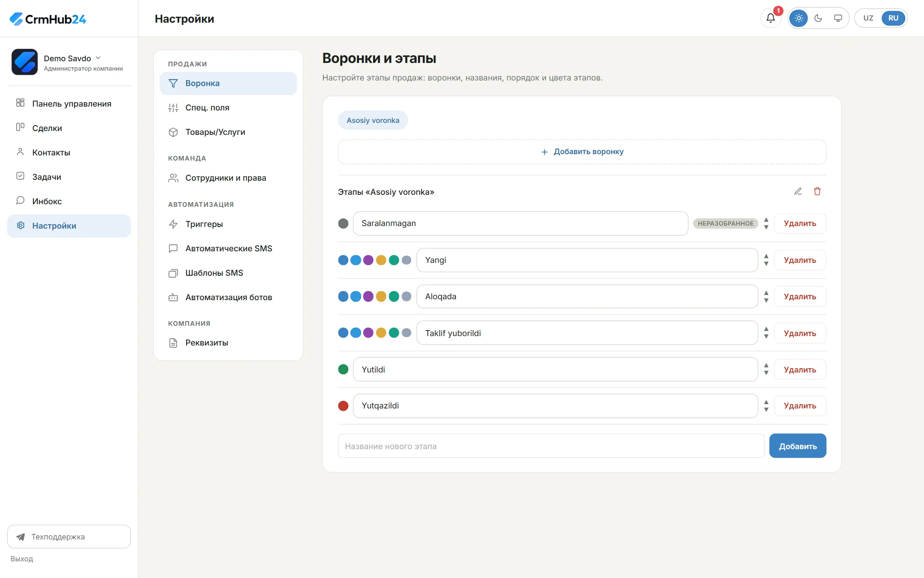Viewport: 924px width, 578px height.
Task: Click Добавить new stage button
Action: [x=798, y=446]
